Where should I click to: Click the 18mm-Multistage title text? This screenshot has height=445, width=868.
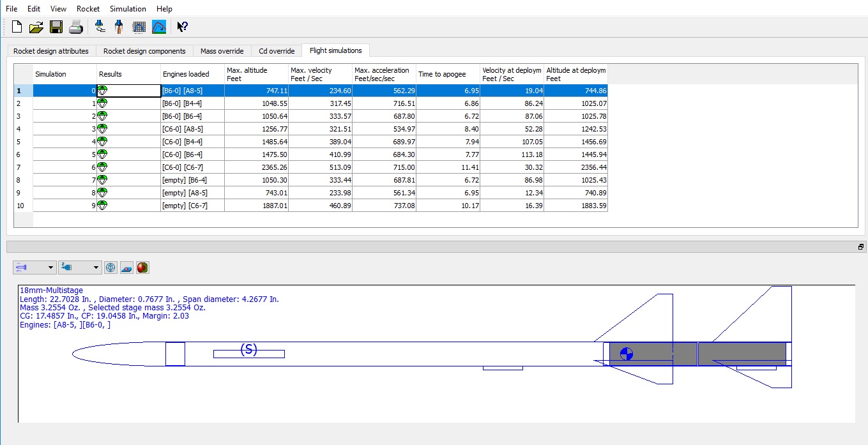[51, 290]
